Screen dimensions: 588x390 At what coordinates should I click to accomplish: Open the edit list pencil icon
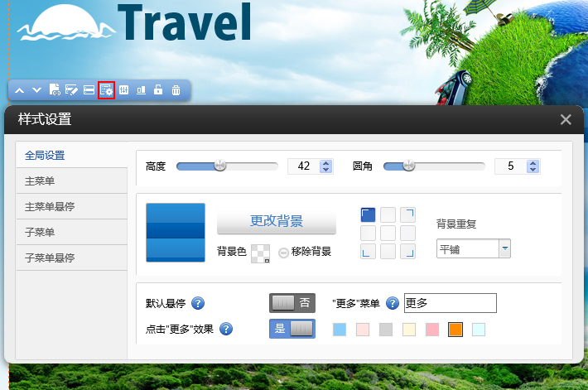[71, 90]
